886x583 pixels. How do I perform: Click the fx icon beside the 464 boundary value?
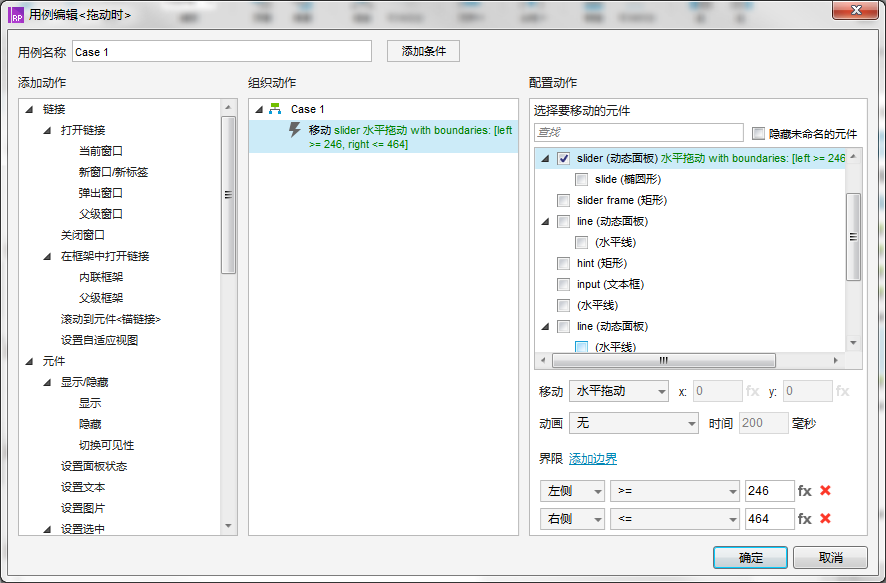(806, 519)
